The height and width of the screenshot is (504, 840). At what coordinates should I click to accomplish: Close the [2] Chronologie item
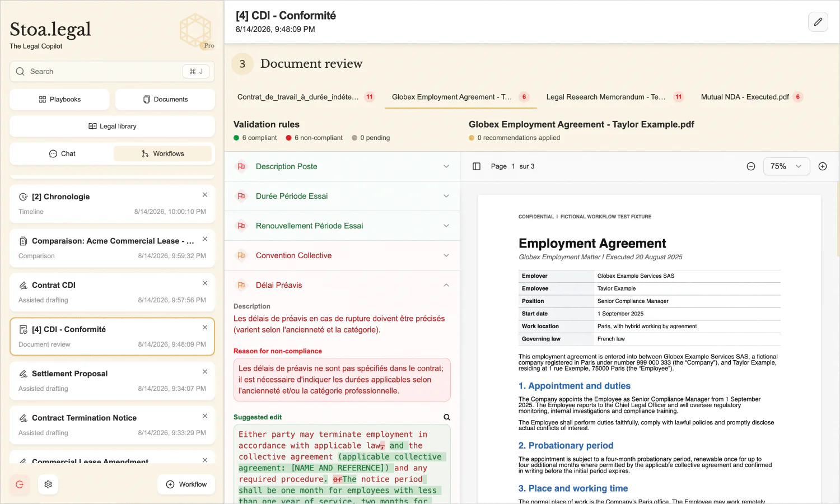click(205, 195)
